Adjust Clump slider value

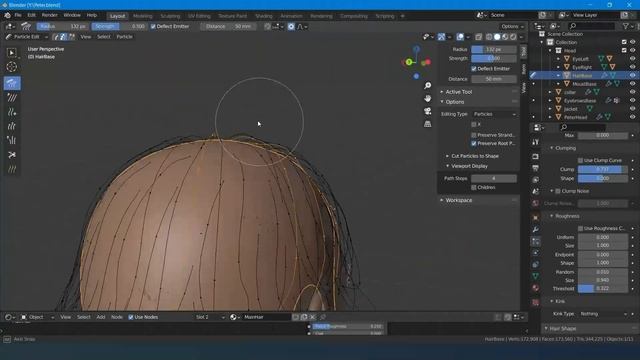click(602, 169)
